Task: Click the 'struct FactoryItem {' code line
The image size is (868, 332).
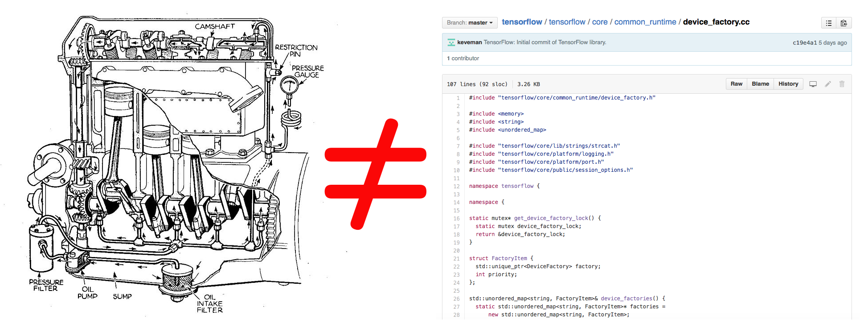Action: (501, 258)
